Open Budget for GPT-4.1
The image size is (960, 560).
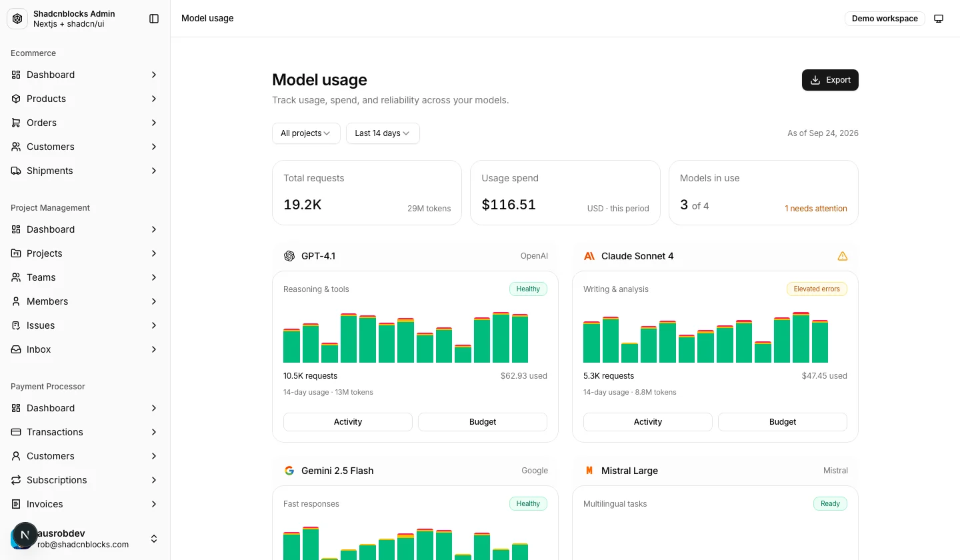483,422
